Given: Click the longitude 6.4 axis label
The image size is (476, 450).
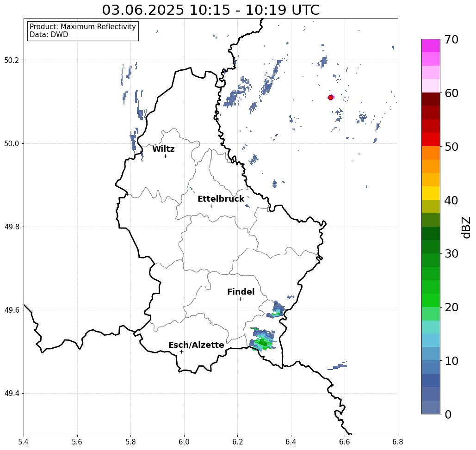Looking at the screenshot, I should pyautogui.click(x=291, y=442).
